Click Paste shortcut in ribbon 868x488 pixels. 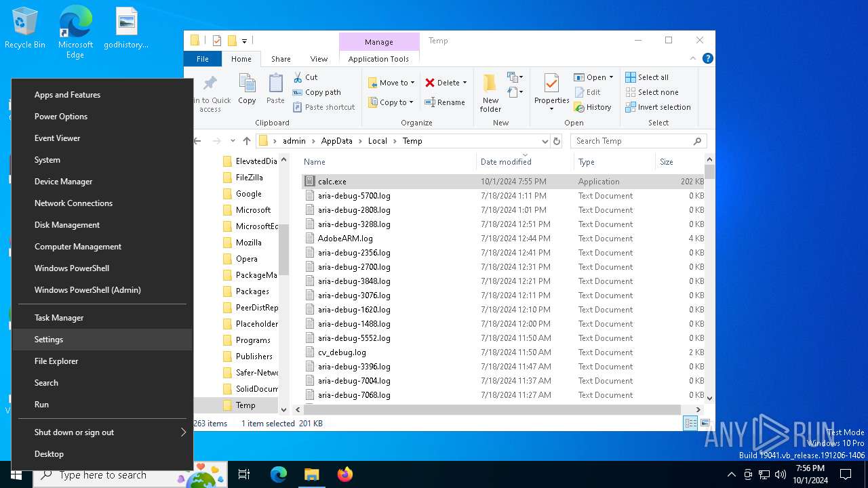pos(324,107)
